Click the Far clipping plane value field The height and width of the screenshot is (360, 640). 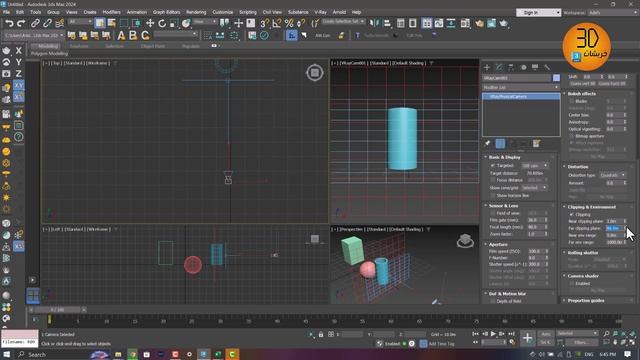pyautogui.click(x=614, y=228)
